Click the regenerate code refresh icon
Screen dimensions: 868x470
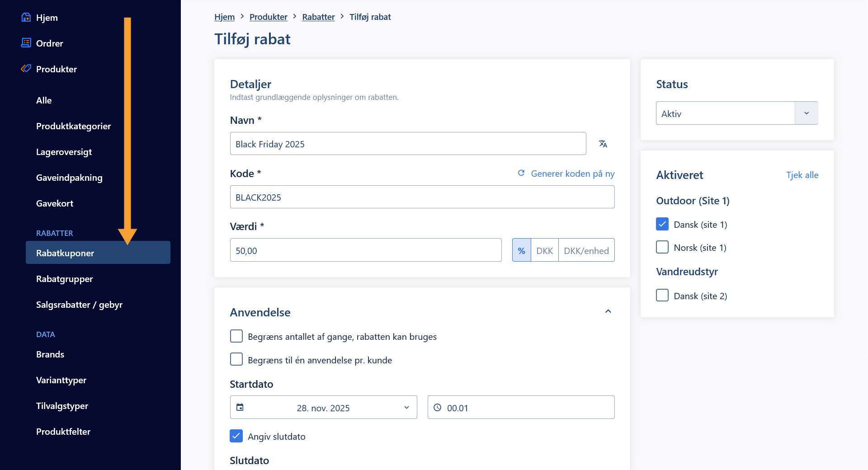521,173
